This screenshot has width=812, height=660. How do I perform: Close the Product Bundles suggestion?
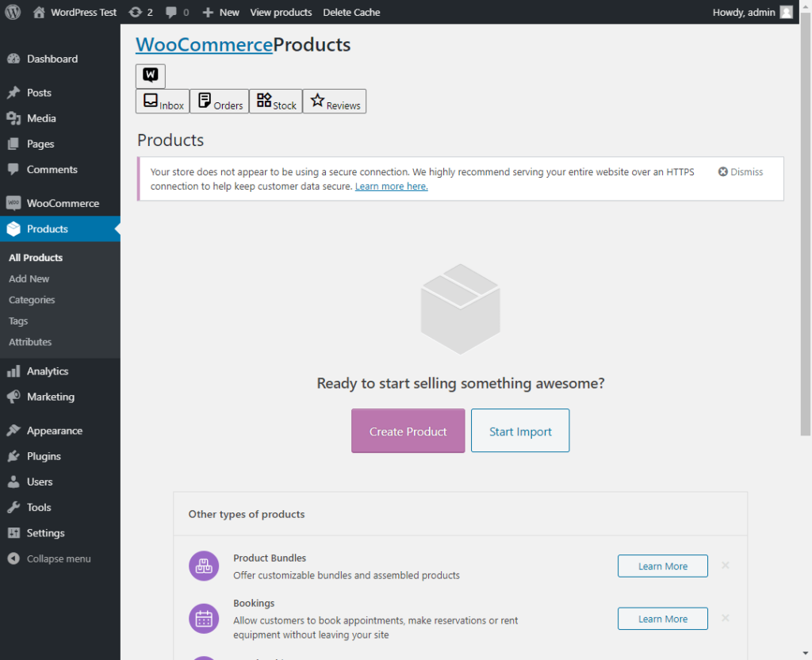click(726, 565)
